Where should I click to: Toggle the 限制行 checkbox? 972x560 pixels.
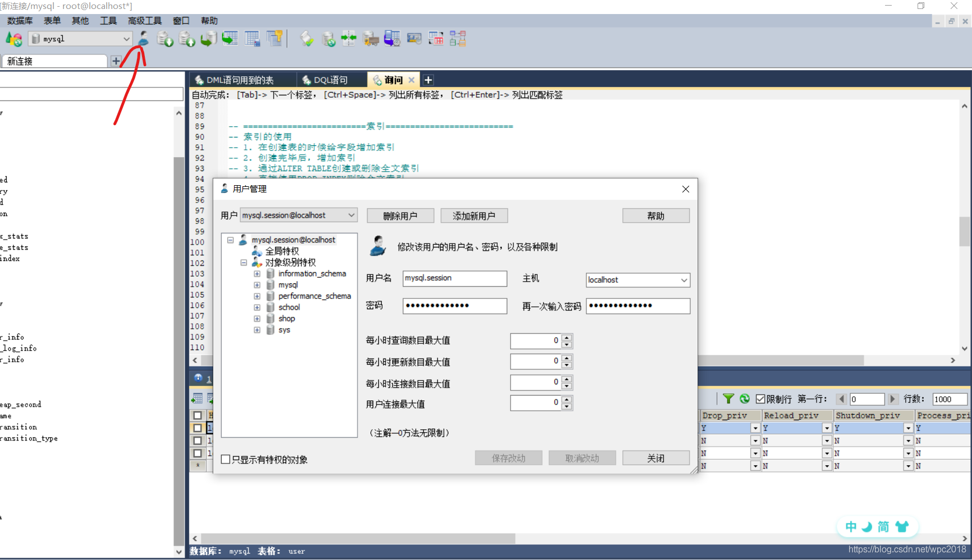coord(760,399)
